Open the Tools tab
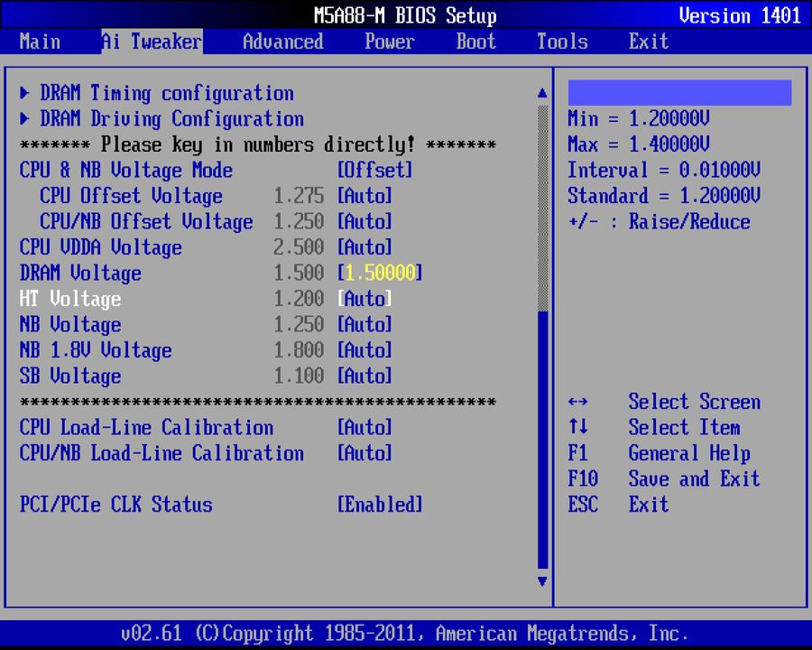812x650 pixels. pyautogui.click(x=562, y=42)
